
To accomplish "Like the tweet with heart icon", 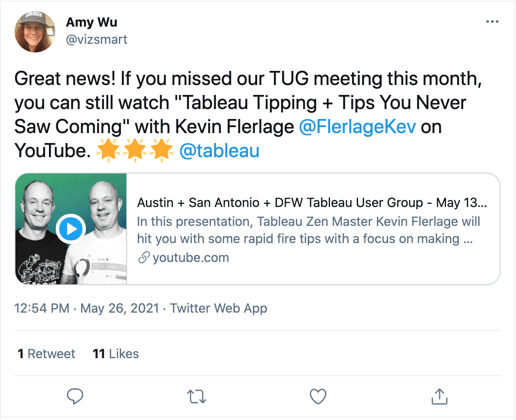I will point(318,396).
